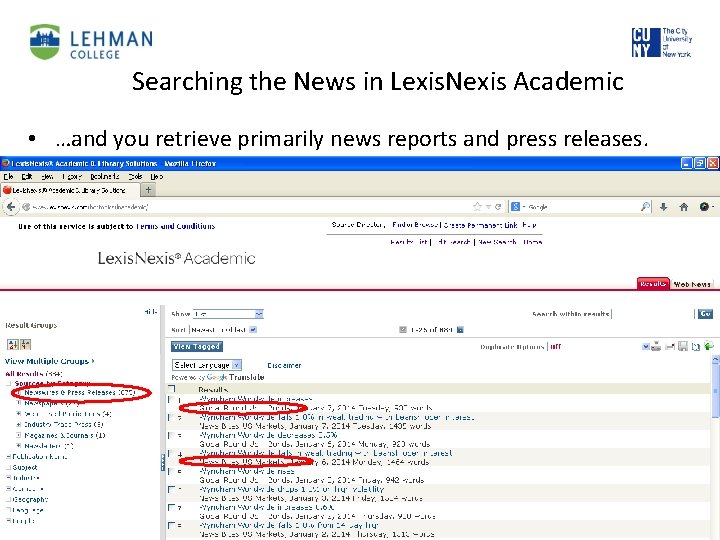Viewport: 720px width, 540px height.
Task: Click the Create Permanent Link link
Action: point(480,225)
